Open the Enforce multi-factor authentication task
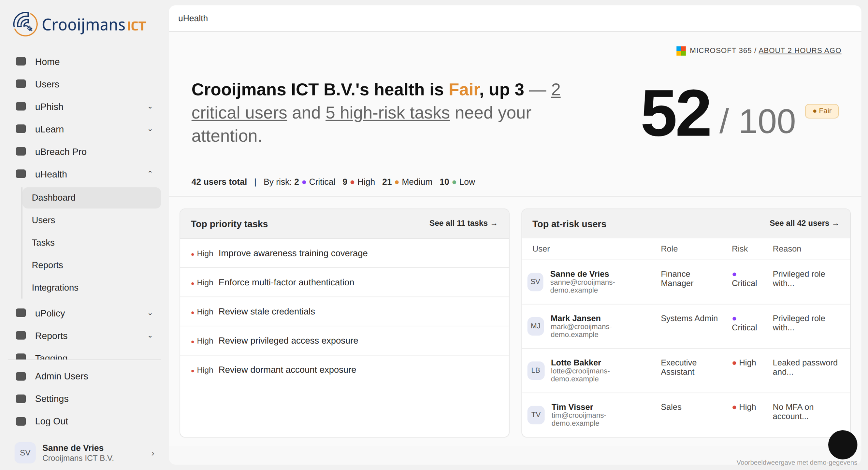The width and height of the screenshot is (868, 470). click(344, 282)
